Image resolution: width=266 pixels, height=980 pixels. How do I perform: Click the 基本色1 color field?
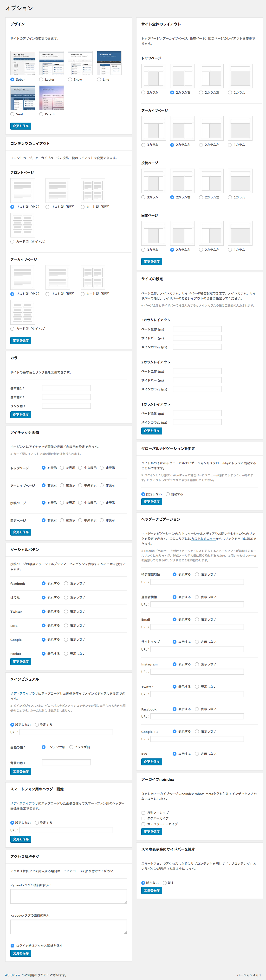tap(66, 388)
